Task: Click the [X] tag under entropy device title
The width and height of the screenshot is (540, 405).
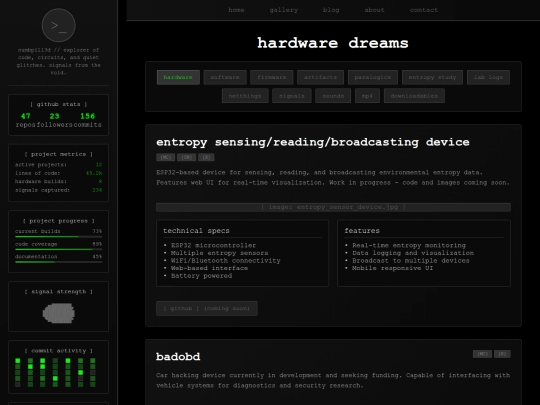Action: pyautogui.click(x=206, y=157)
